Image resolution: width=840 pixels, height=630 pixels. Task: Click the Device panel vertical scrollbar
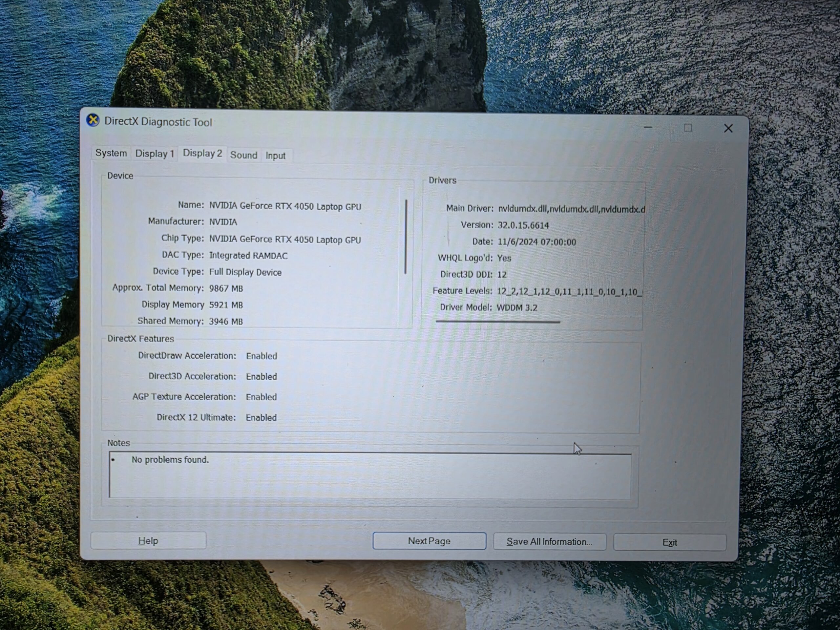(x=406, y=236)
